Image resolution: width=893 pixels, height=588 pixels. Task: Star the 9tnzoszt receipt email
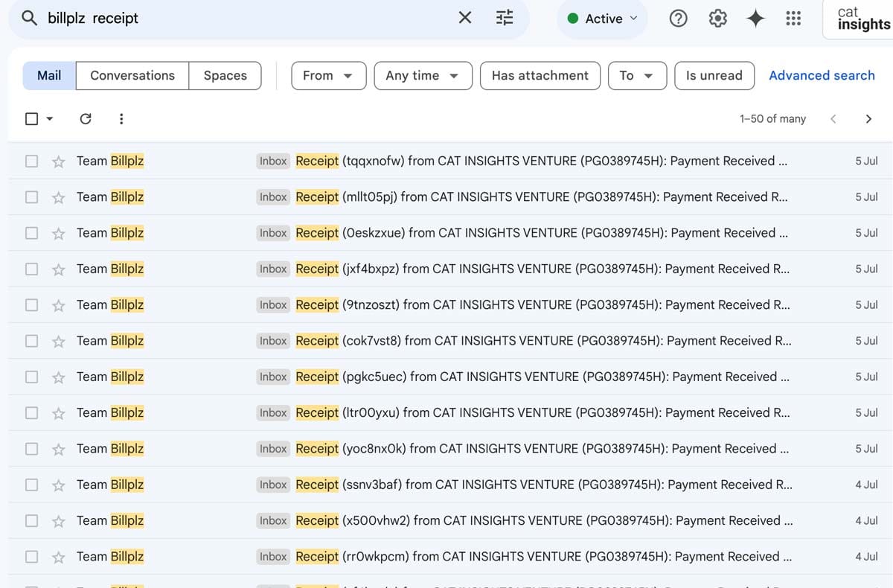[59, 305]
